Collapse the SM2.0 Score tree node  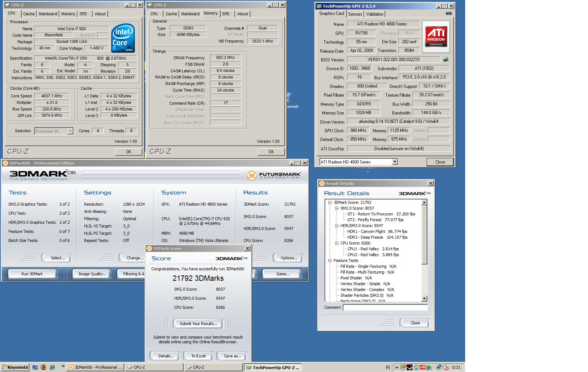click(337, 208)
